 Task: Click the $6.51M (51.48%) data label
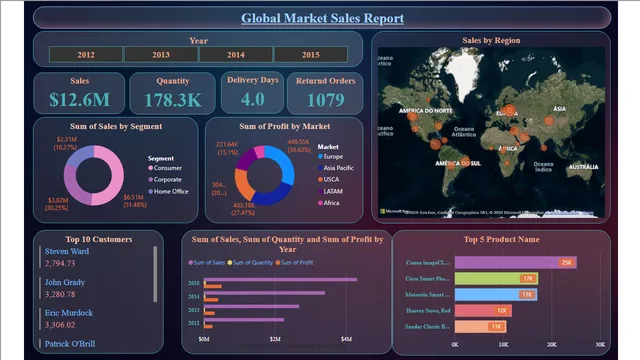click(x=135, y=201)
